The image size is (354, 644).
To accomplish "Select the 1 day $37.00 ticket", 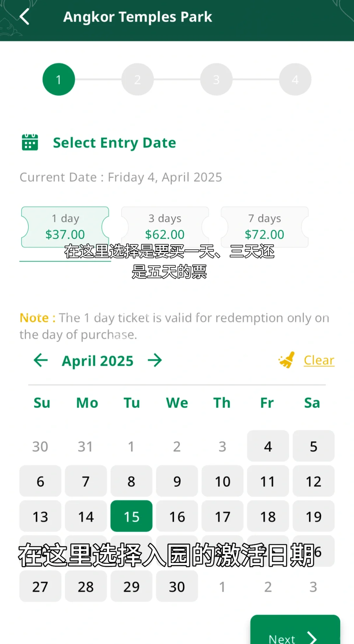I will (65, 227).
